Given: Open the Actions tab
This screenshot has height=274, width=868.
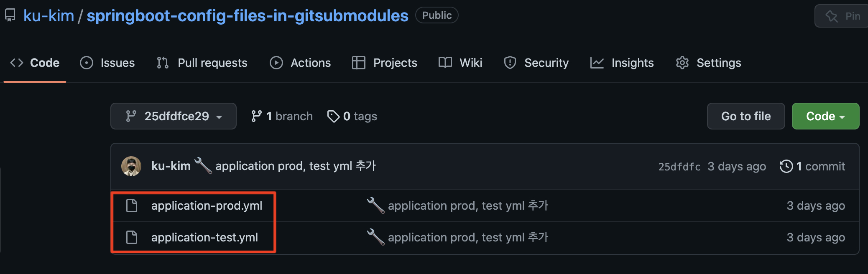Looking at the screenshot, I should pyautogui.click(x=300, y=63).
